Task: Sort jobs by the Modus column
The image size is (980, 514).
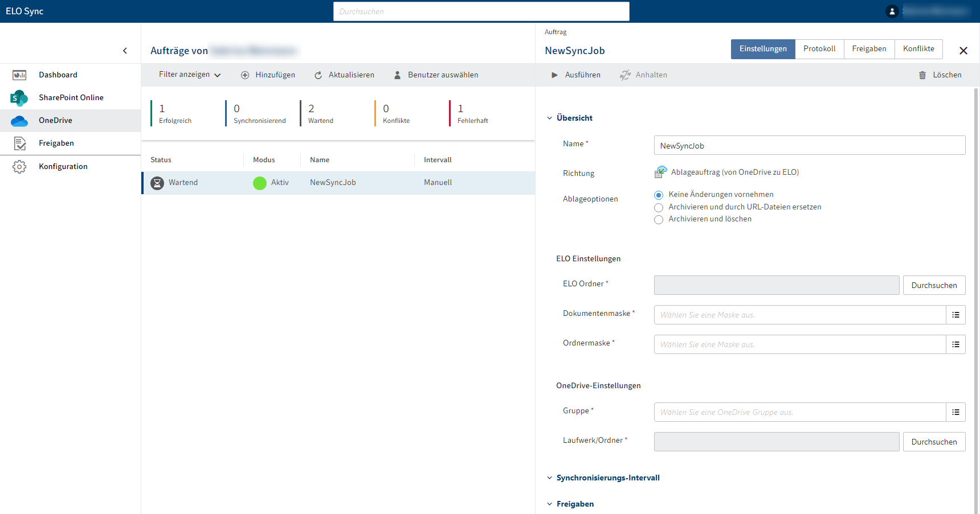Action: pos(264,160)
